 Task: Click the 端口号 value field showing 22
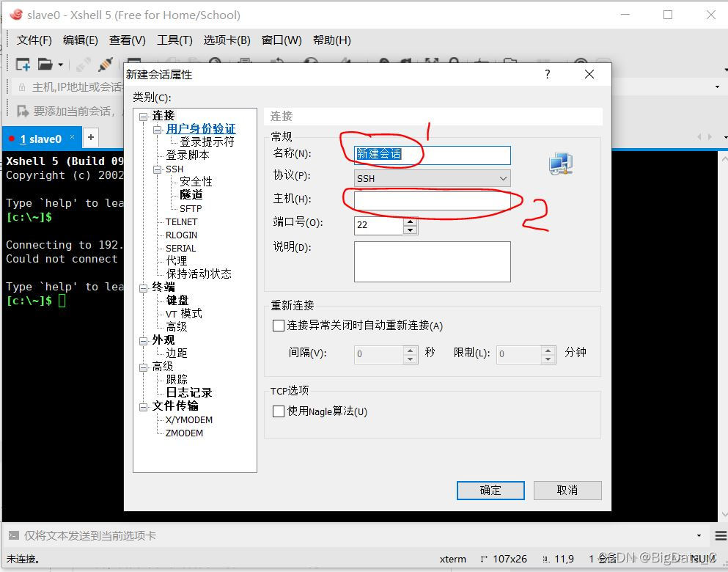[379, 225]
